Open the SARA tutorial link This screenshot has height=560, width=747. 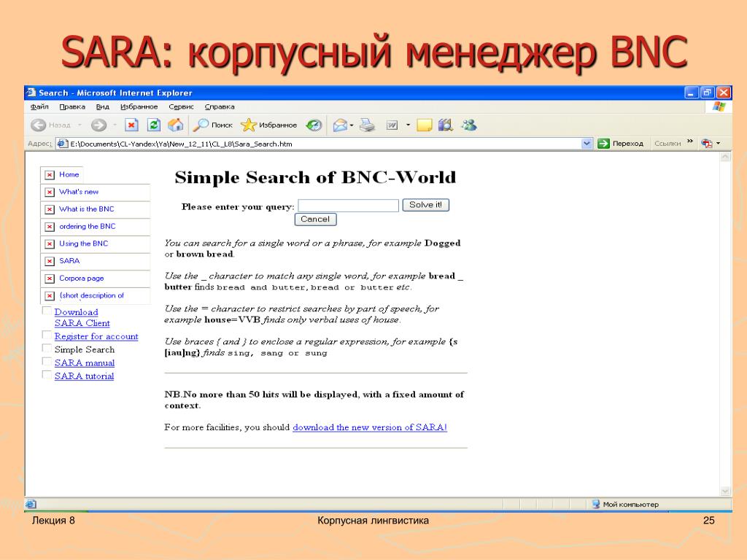click(84, 376)
